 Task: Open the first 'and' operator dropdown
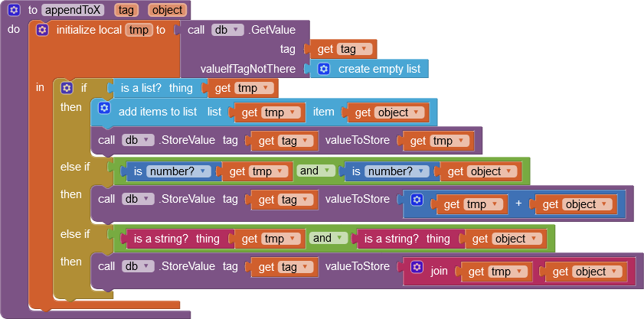[315, 171]
